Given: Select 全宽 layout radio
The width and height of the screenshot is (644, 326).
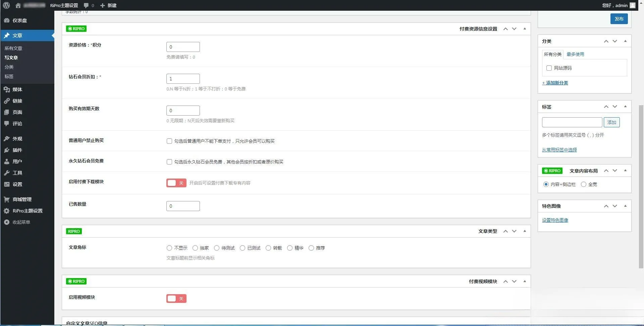Looking at the screenshot, I should [584, 184].
